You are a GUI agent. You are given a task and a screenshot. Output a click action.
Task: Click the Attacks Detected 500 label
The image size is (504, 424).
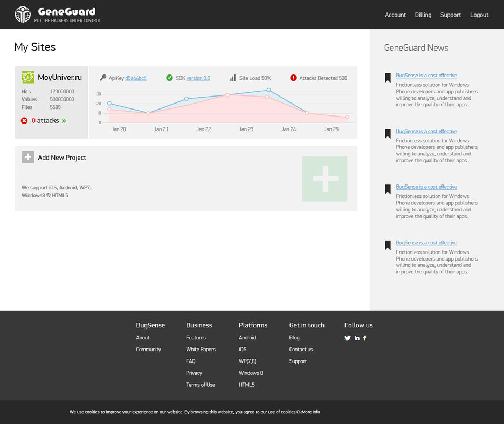point(323,78)
